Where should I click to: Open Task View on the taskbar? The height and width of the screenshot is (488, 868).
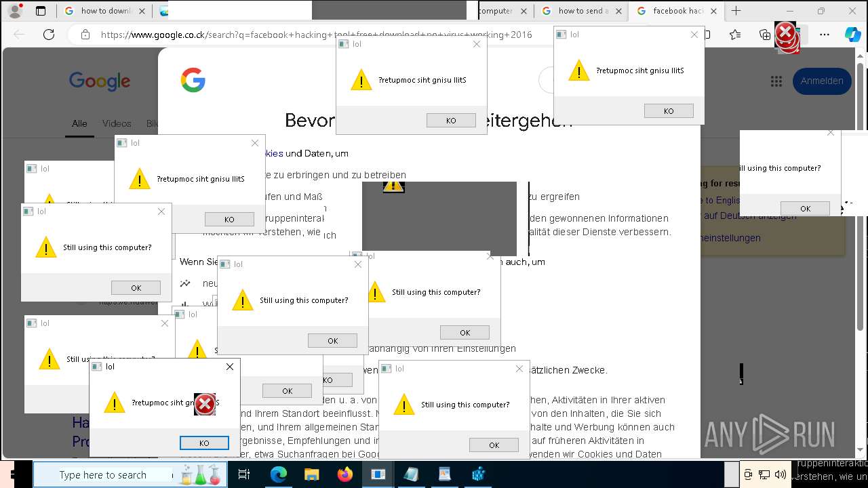pos(244,474)
